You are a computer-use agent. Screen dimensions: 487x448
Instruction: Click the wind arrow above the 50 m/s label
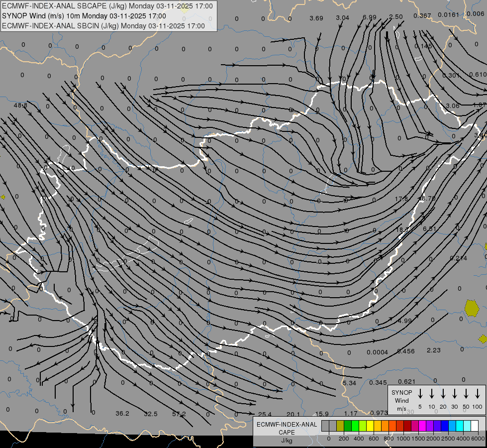tap(466, 393)
